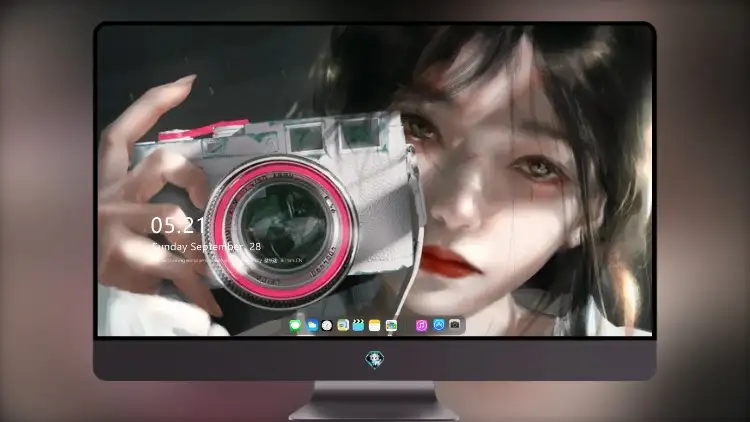
Task: Open the Clock app in dock
Action: [x=327, y=325]
